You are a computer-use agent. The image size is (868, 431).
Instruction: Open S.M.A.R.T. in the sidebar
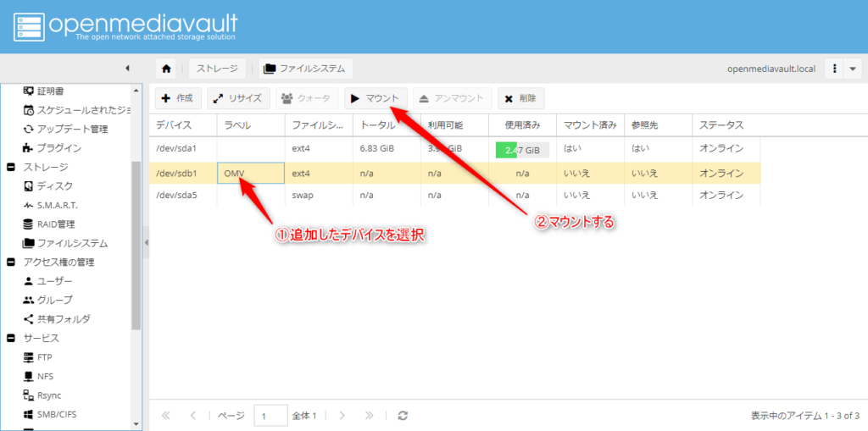(57, 205)
